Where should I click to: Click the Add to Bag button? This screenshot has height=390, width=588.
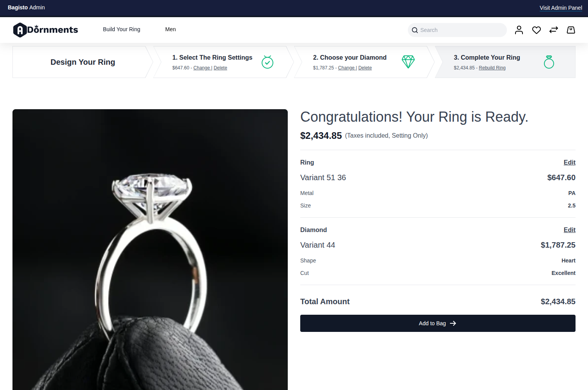click(437, 323)
